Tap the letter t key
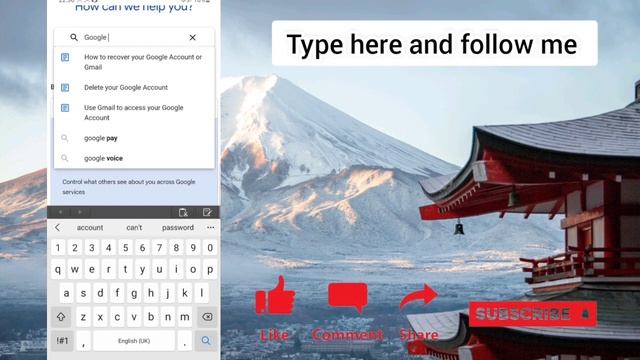The image size is (640, 360). click(x=126, y=269)
